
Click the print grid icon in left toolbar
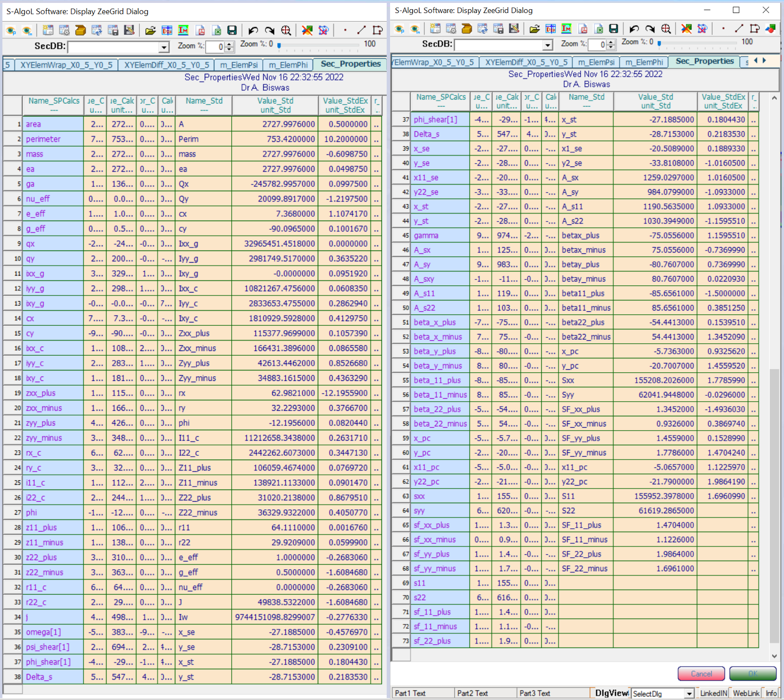113,30
